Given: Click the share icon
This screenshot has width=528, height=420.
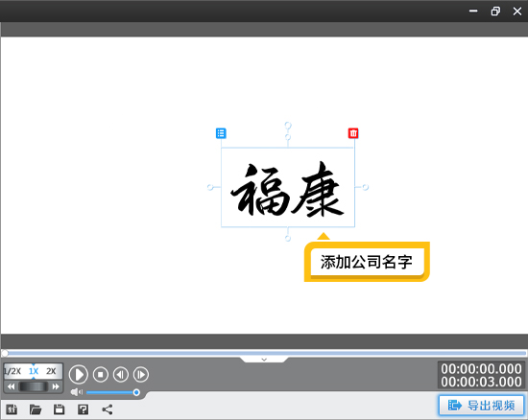Looking at the screenshot, I should (x=108, y=409).
